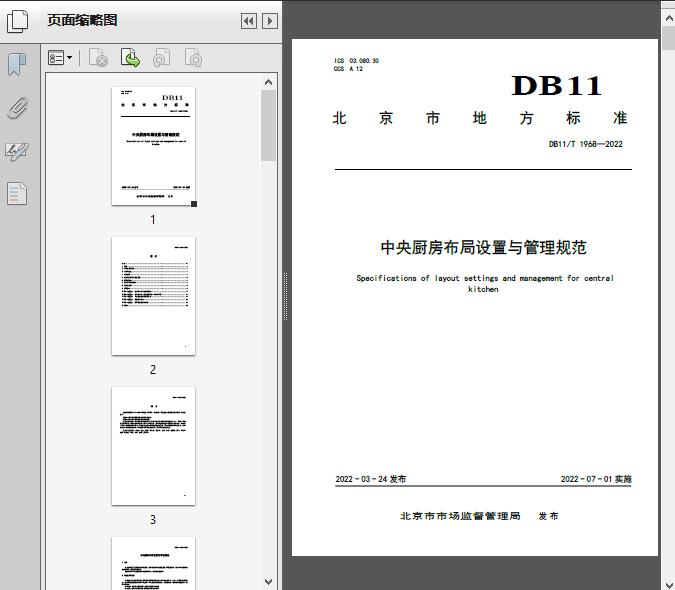Screen dimensions: 675x590
Task: Open the signatures panel
Action: tap(17, 151)
